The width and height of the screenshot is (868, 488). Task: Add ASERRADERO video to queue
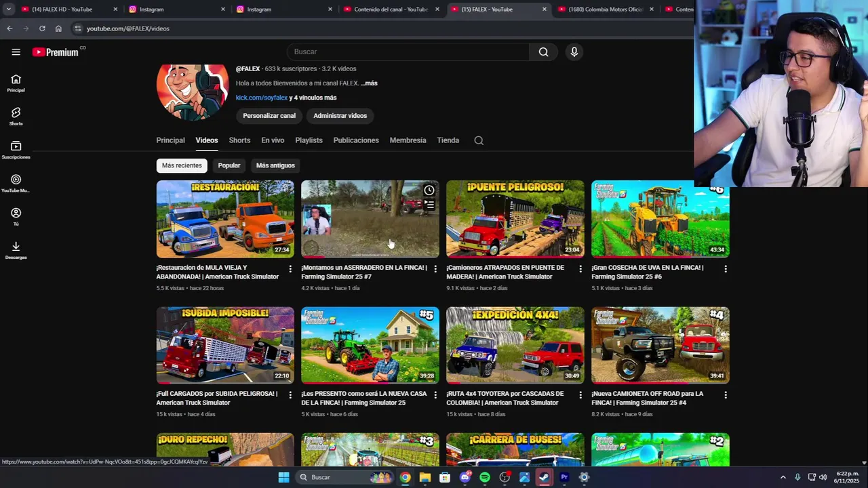tap(429, 205)
